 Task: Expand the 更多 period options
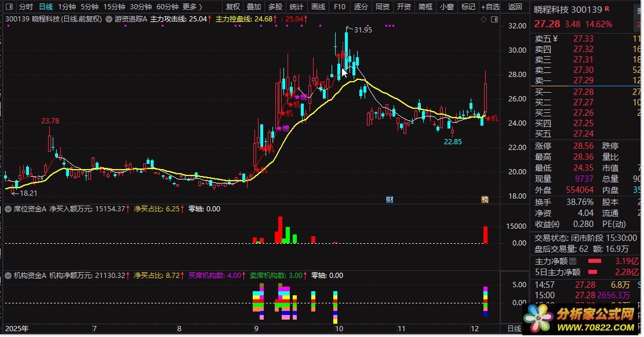point(192,6)
